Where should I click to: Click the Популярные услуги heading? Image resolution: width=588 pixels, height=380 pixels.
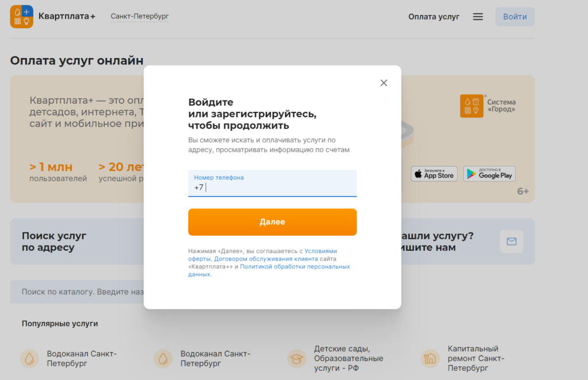(x=60, y=323)
